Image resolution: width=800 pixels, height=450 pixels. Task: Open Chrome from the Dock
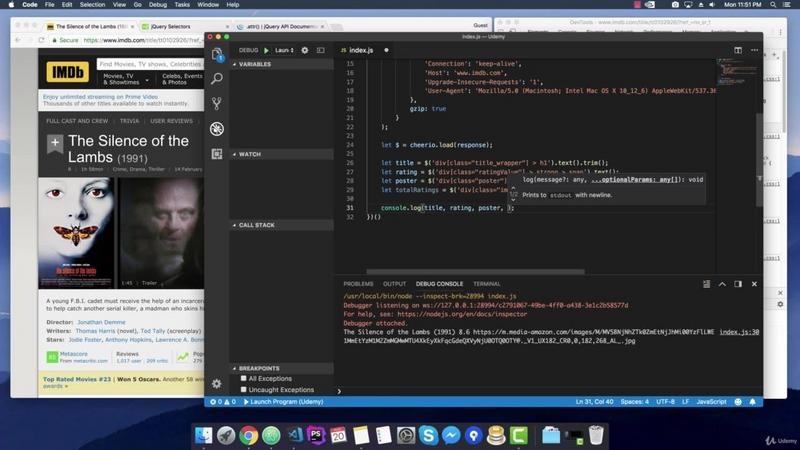[x=248, y=435]
